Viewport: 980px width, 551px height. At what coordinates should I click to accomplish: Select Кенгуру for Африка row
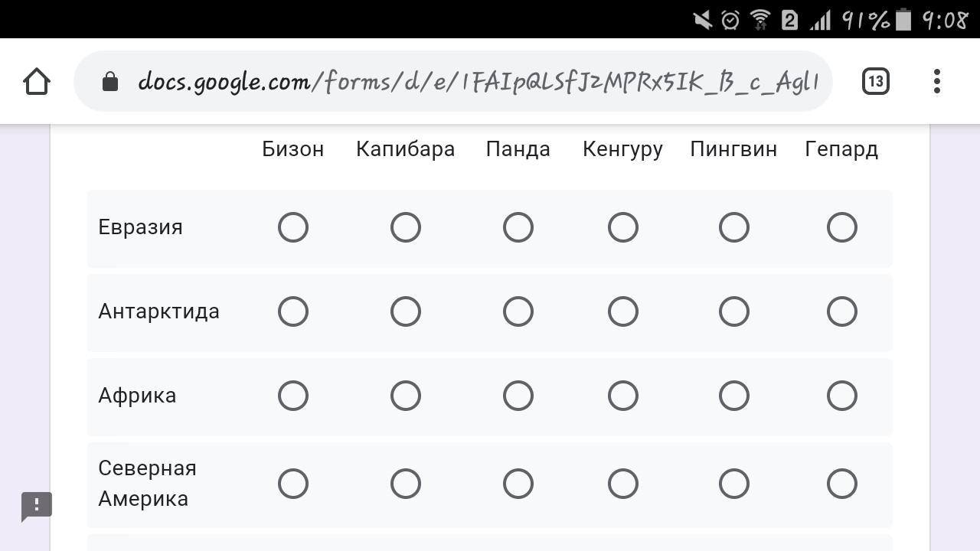click(x=623, y=396)
